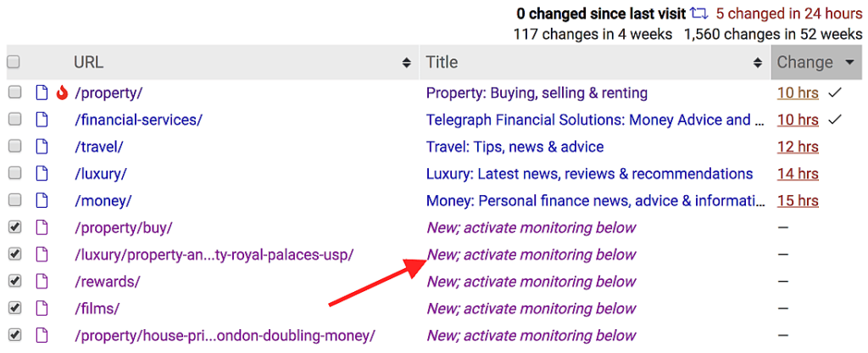
Task: Click the page icon next to /travel/
Action: click(42, 147)
